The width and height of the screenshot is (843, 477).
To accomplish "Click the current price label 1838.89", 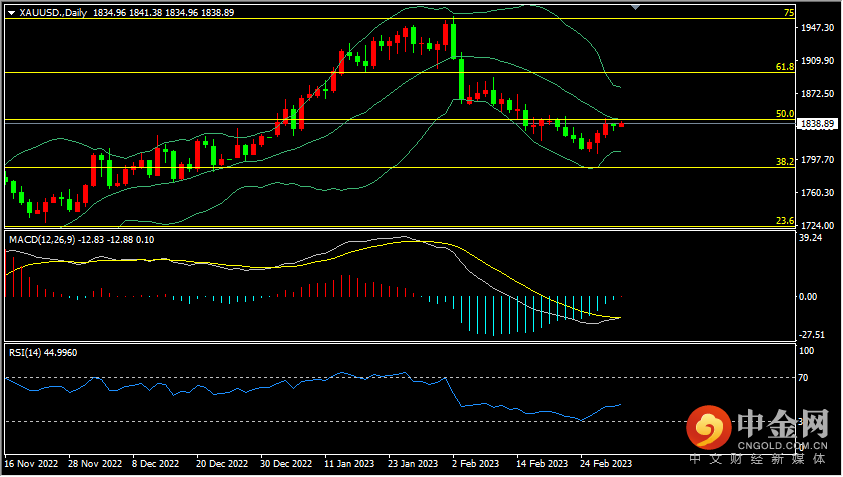I will pos(818,124).
